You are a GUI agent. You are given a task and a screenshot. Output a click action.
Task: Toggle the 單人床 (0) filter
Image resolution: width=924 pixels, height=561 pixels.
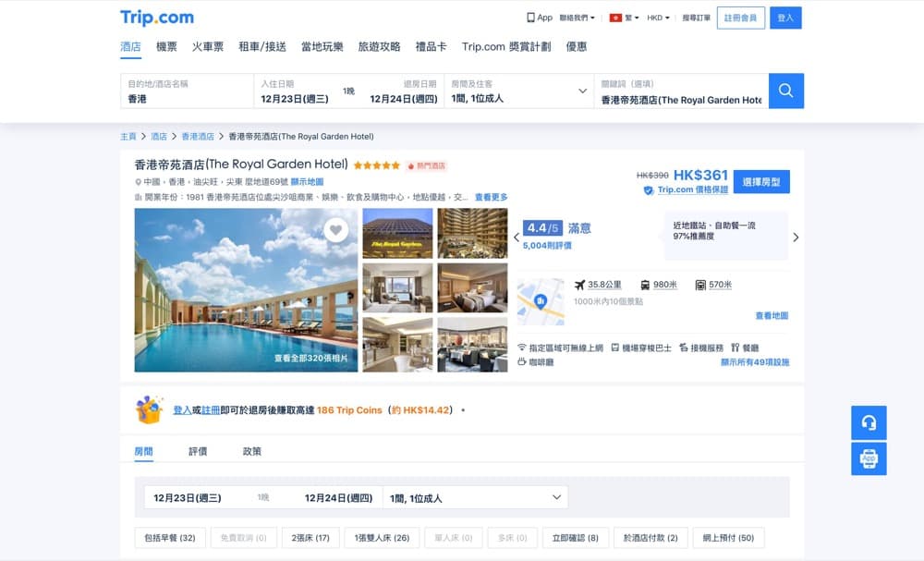point(453,537)
